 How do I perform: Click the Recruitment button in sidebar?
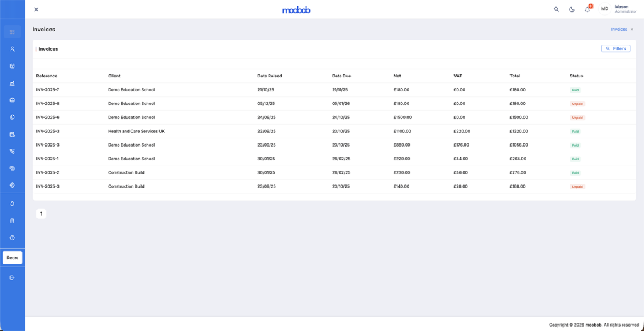[x=13, y=257]
